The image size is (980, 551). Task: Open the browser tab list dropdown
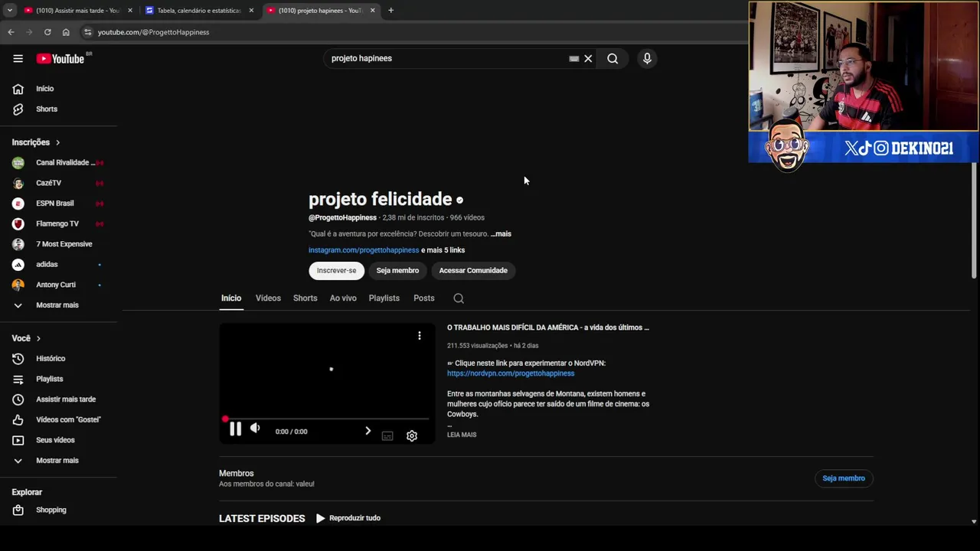[9, 10]
